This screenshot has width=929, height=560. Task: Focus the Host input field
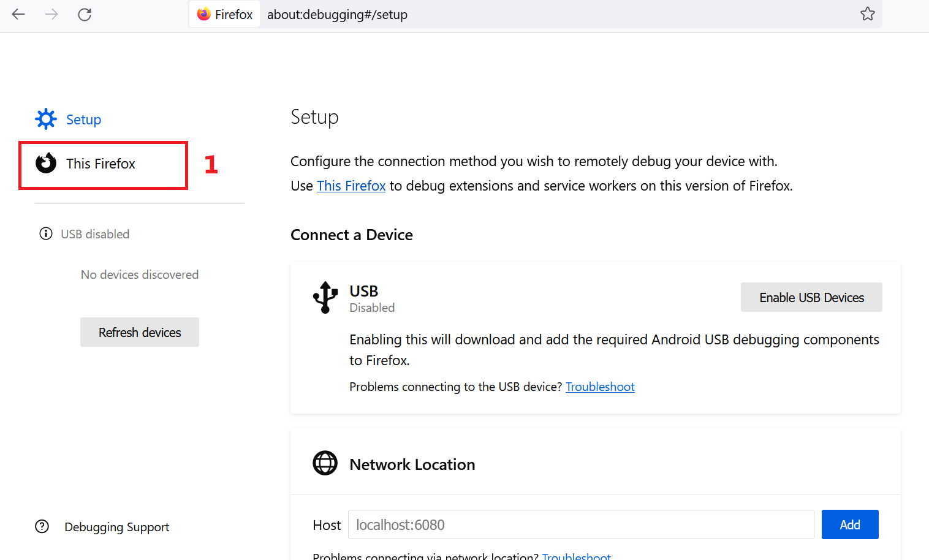(x=580, y=524)
